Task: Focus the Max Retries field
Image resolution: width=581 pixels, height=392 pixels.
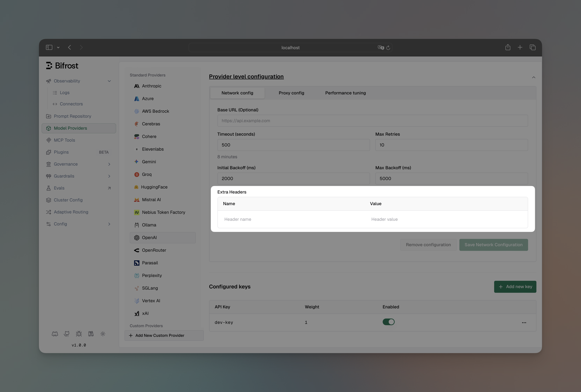Action: tap(452, 145)
